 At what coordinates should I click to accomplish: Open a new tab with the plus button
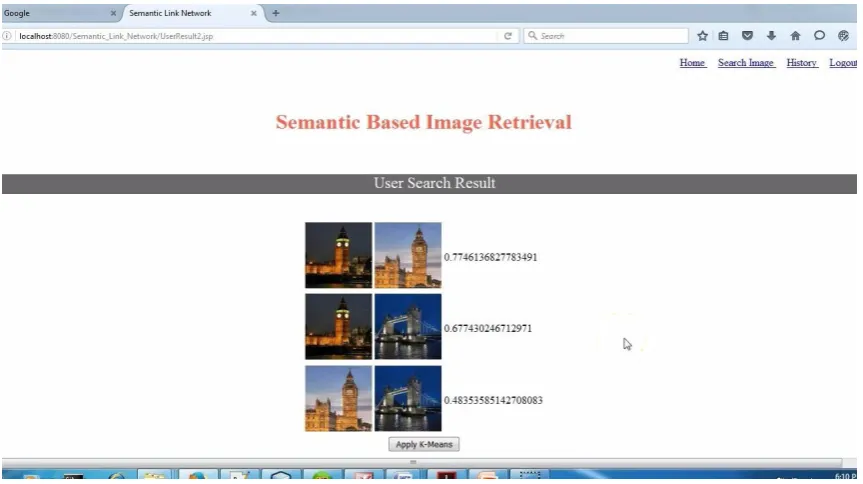coord(276,13)
